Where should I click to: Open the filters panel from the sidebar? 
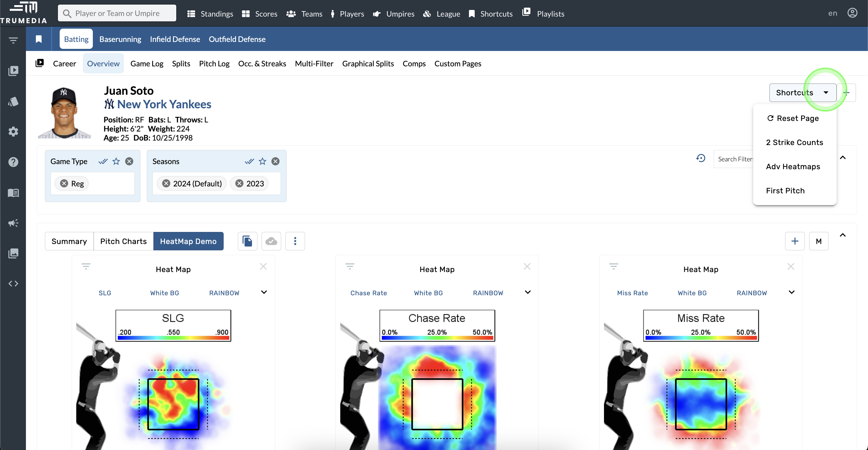tap(14, 40)
